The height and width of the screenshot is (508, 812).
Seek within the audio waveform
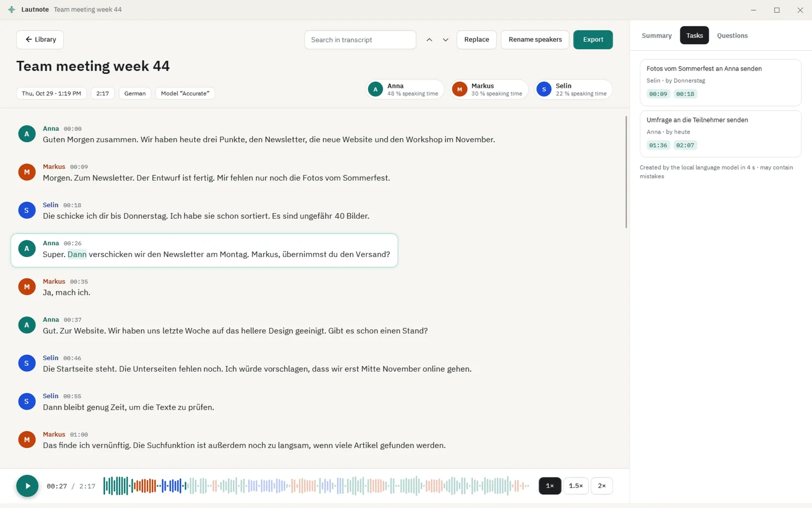click(x=316, y=486)
